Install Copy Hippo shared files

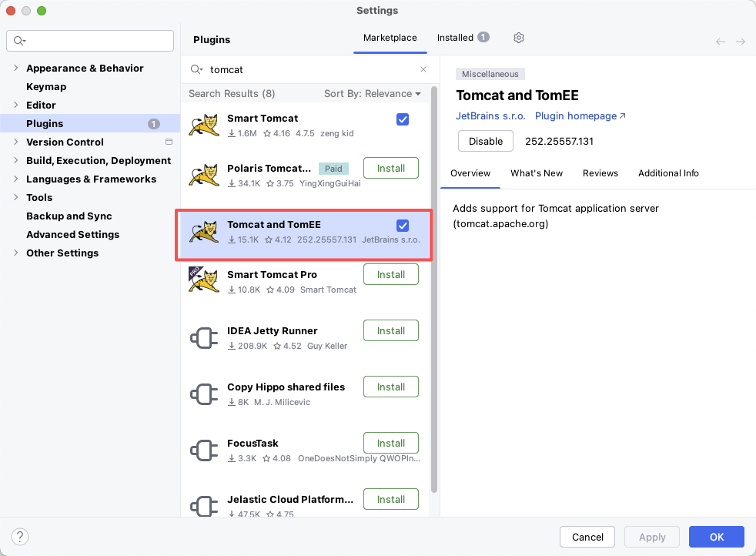click(x=391, y=387)
